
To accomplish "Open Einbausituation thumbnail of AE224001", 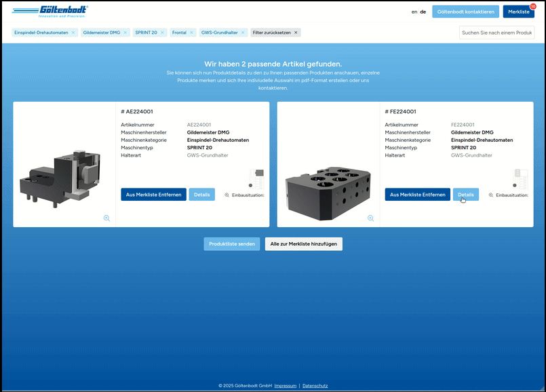I will pos(256,178).
